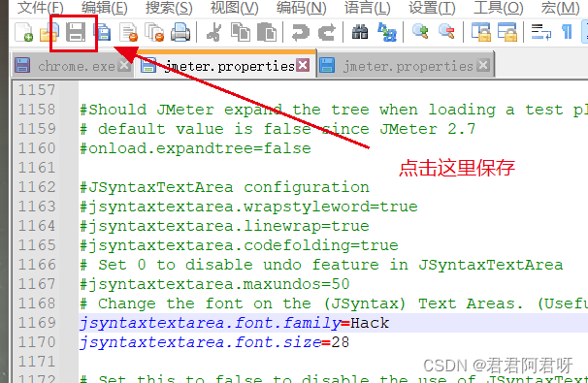The image size is (588, 383).
Task: Open the 语言(L) menu
Action: coord(367,8)
